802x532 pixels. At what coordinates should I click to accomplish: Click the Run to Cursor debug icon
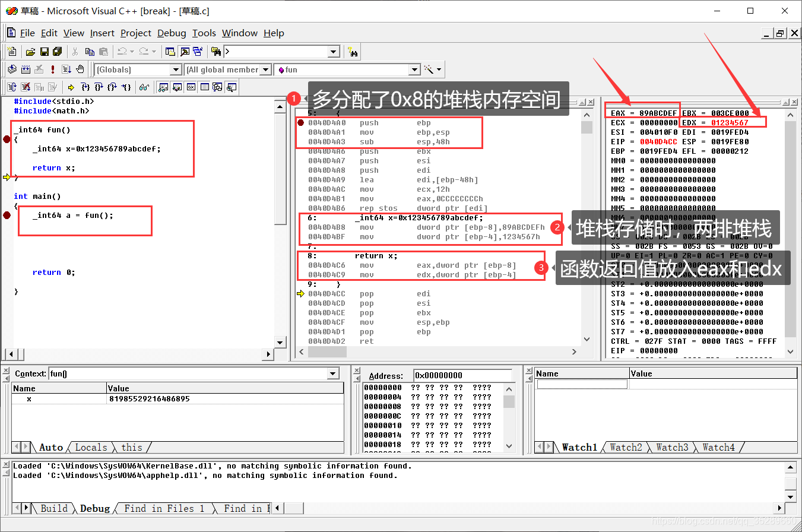(x=126, y=87)
